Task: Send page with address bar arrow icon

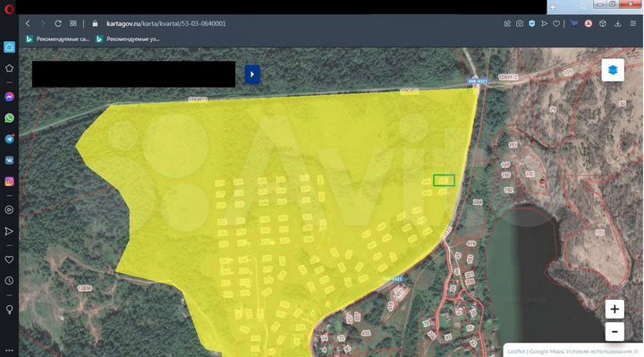Action: (x=544, y=23)
